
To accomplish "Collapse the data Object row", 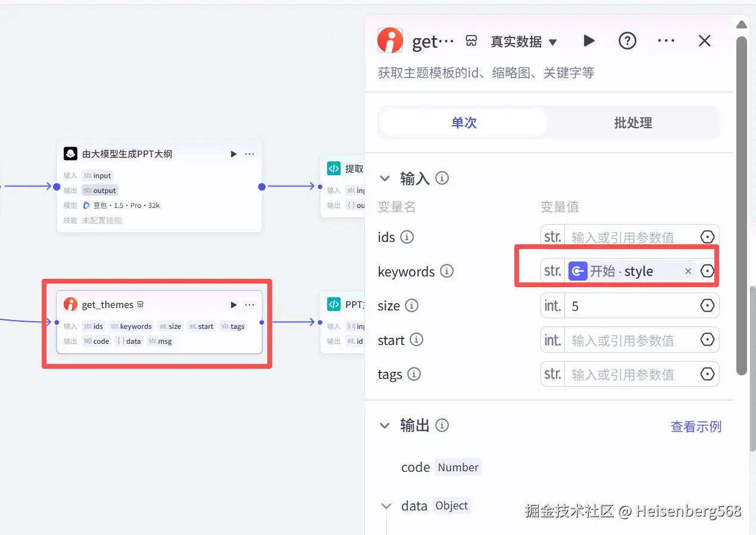I will [x=386, y=506].
